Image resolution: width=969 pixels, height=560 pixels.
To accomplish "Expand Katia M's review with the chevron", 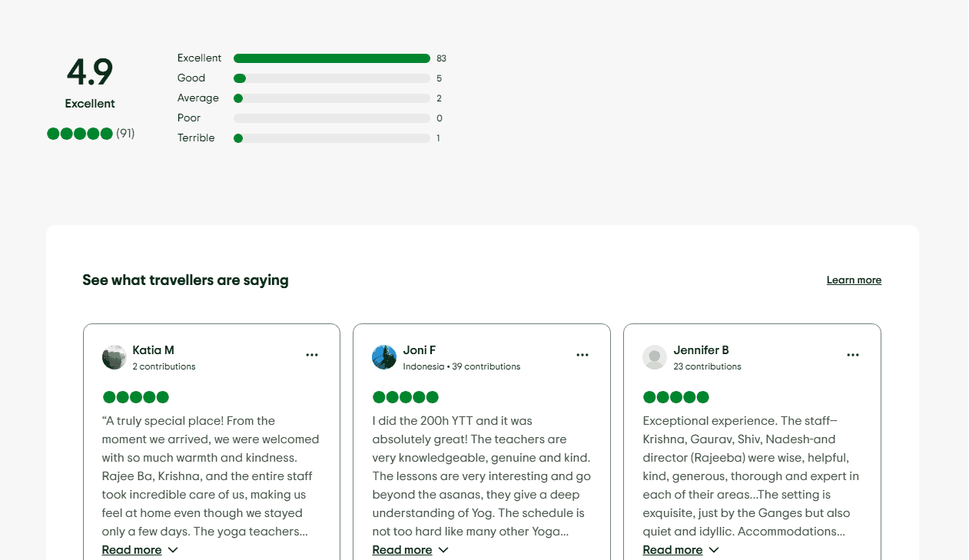I will coord(173,550).
